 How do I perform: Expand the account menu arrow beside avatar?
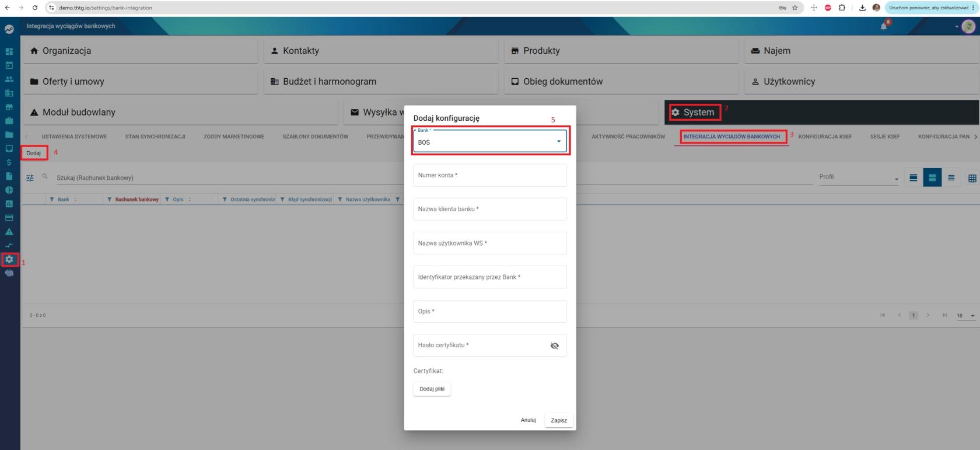(957, 27)
